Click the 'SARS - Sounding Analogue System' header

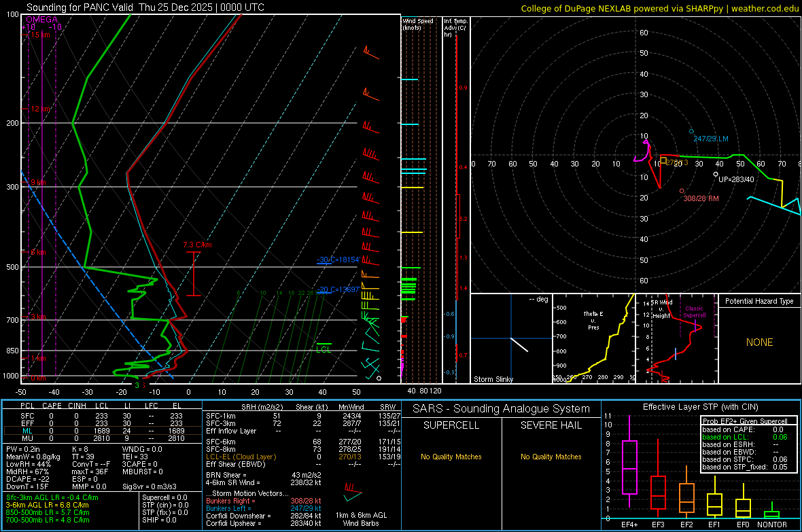click(501, 409)
